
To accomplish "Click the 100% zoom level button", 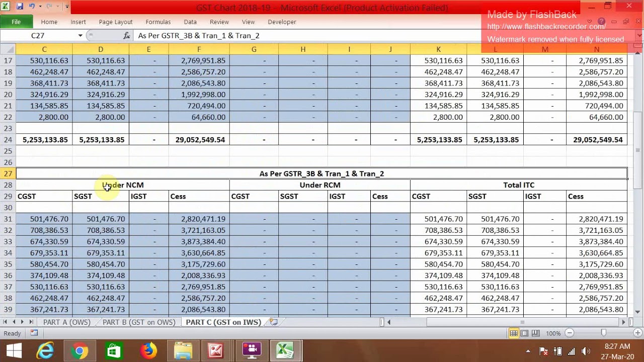I will click(x=553, y=333).
